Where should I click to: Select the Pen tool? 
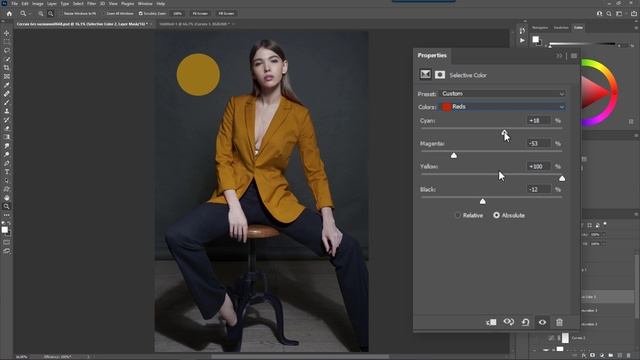click(7, 163)
